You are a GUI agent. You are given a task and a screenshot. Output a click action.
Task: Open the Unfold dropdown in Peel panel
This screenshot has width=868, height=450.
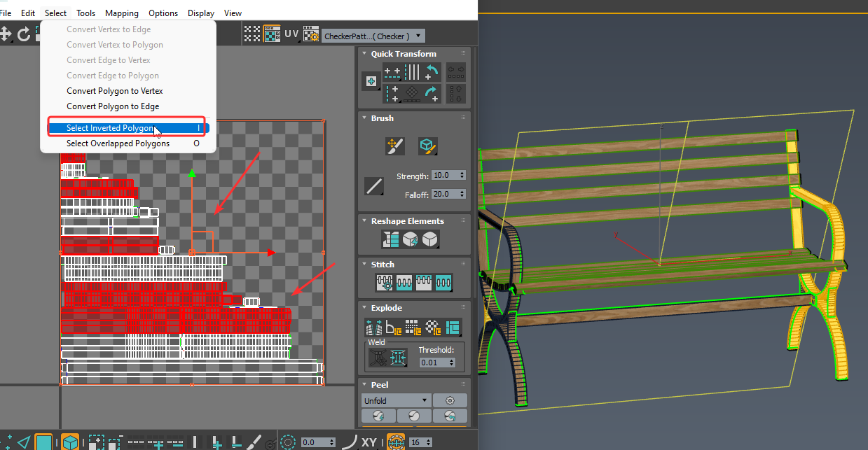click(x=395, y=401)
